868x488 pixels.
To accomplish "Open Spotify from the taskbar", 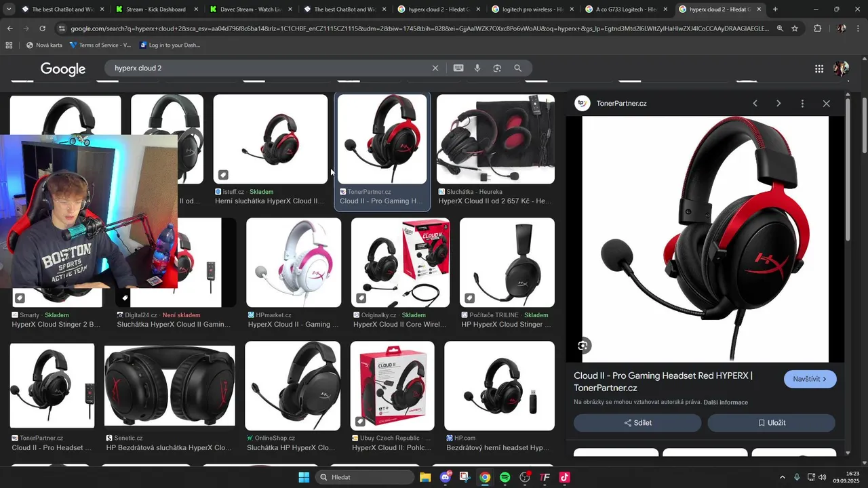I will point(505,477).
